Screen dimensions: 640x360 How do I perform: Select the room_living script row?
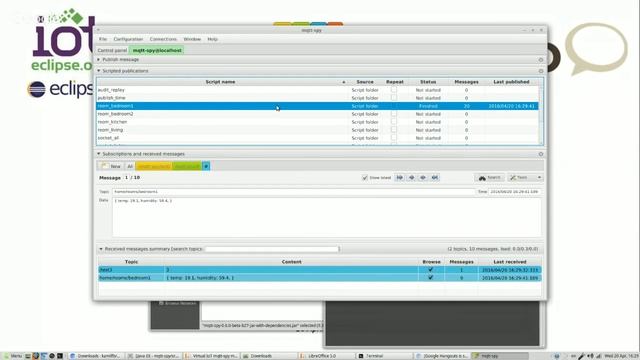pos(318,130)
